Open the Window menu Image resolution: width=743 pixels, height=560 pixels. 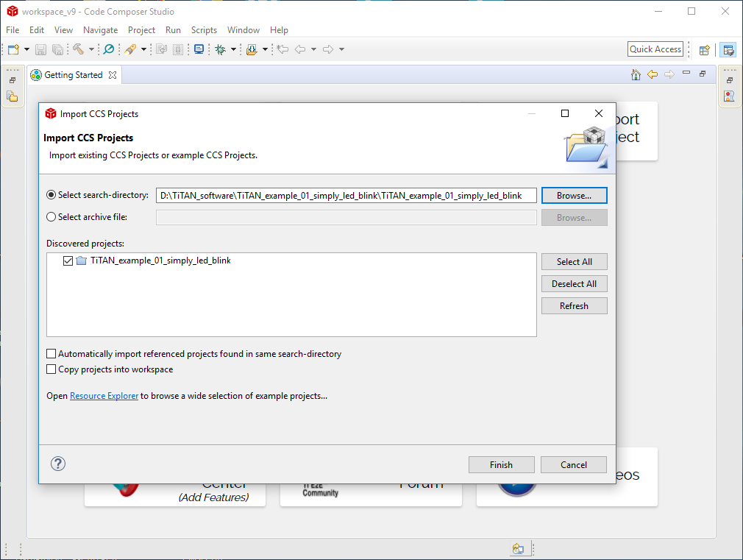point(243,30)
